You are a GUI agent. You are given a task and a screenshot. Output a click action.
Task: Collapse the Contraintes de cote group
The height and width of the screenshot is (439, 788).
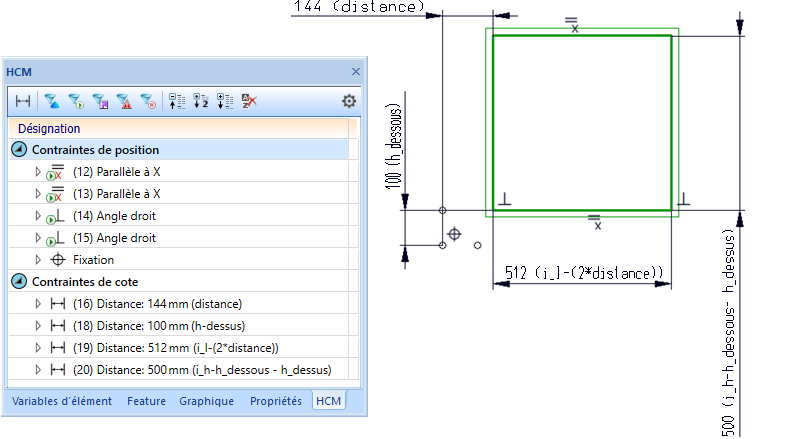(x=19, y=281)
